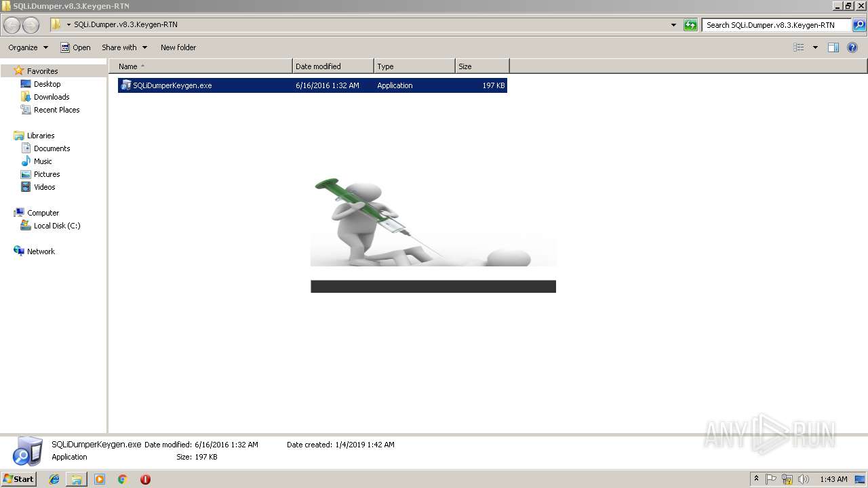Refresh the folder with the green arrows button
Screen dimensions: 868x488
[690, 25]
